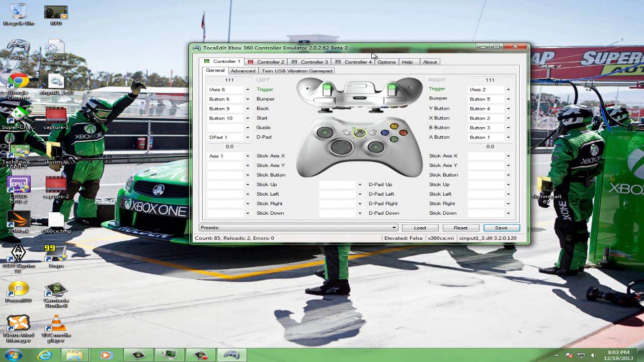Select the xinput1_3.dll file icon
The image size is (644, 362).
tap(56, 84)
